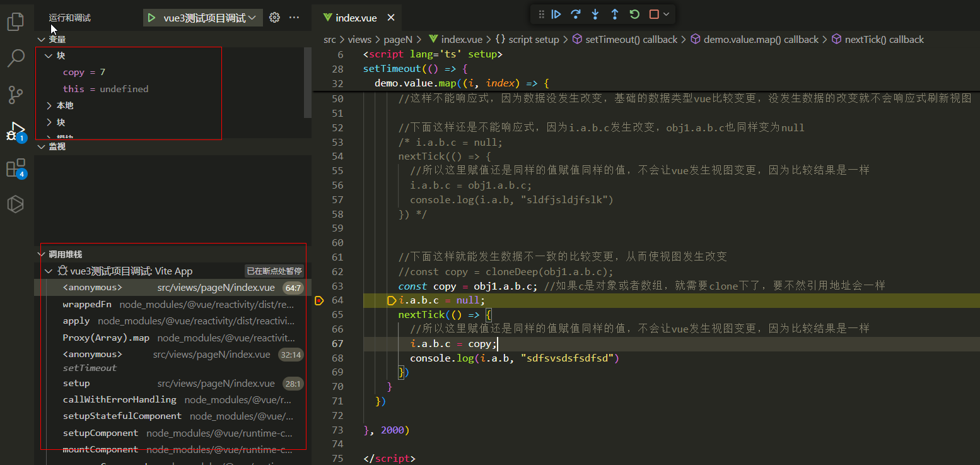The width and height of the screenshot is (980, 465).
Task: Open the Explorer view in activity bar
Action: pyautogui.click(x=15, y=22)
